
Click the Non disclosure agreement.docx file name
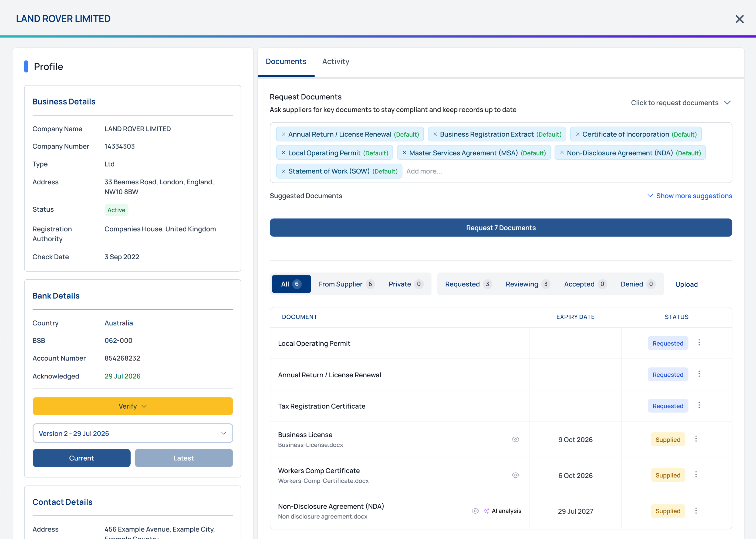coord(322,516)
